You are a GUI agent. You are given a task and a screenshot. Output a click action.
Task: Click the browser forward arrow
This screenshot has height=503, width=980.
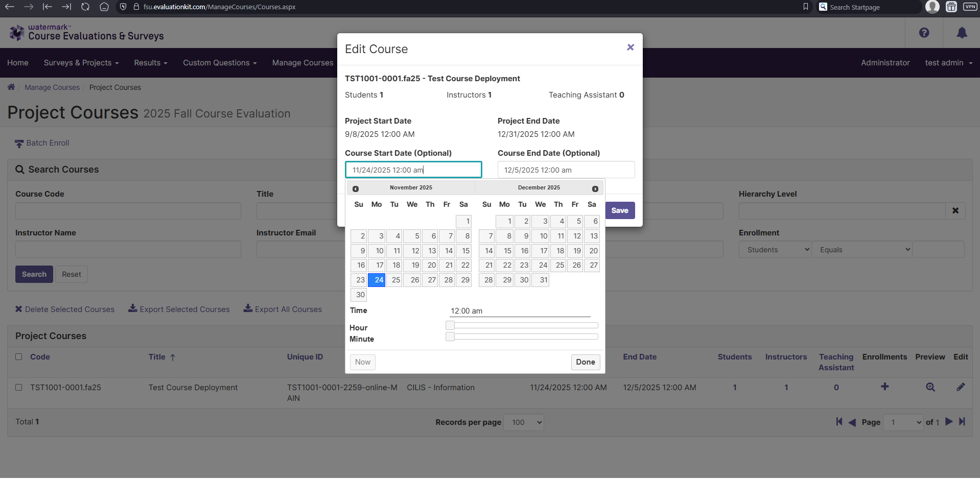pos(29,7)
